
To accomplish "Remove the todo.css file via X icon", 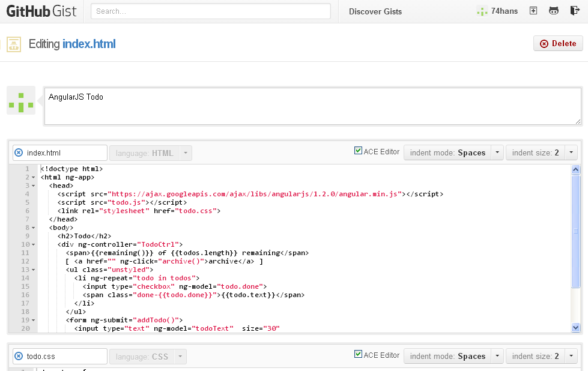I will pos(19,356).
